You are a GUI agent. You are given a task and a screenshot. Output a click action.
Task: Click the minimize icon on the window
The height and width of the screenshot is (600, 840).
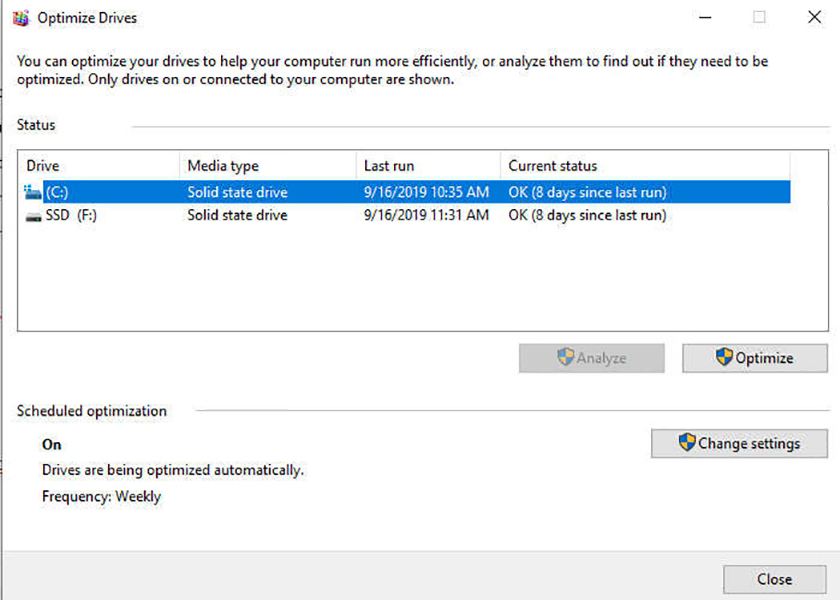tap(705, 17)
